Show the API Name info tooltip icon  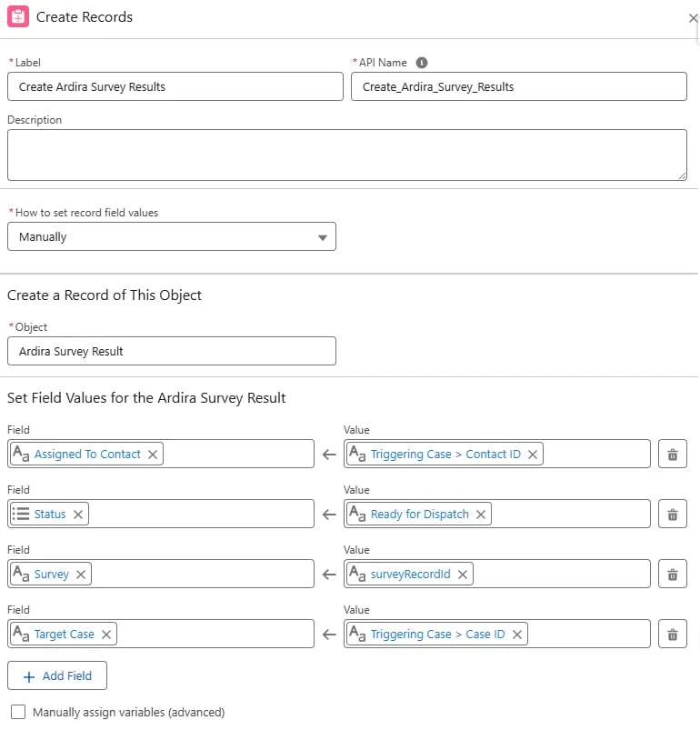421,63
